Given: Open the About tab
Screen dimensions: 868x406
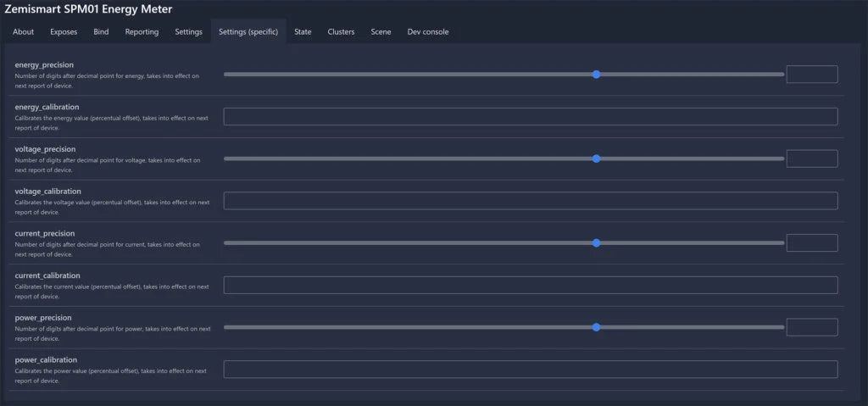Looking at the screenshot, I should 24,32.
